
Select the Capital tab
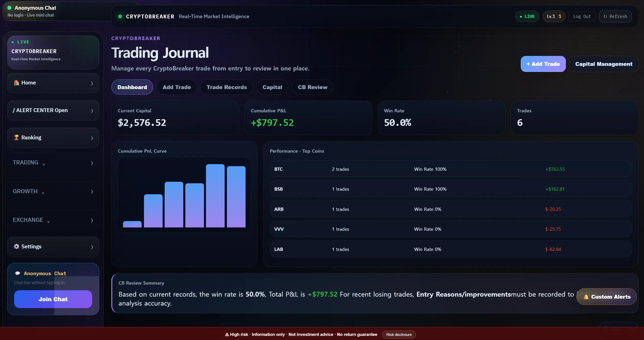pyautogui.click(x=272, y=87)
